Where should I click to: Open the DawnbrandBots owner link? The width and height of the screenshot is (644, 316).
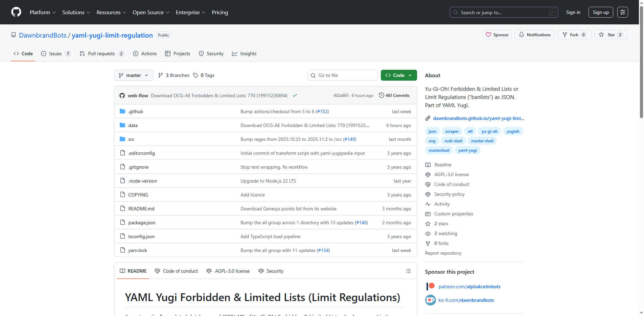pos(43,35)
